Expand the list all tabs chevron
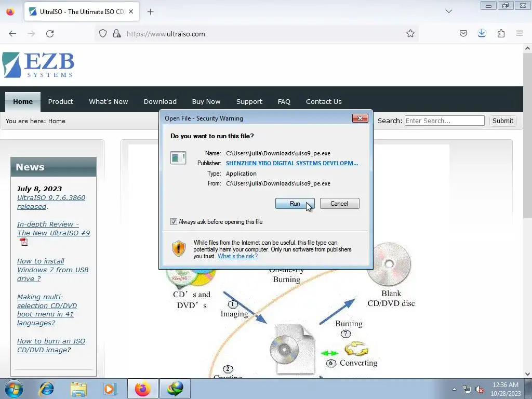The height and width of the screenshot is (399, 532). (448, 11)
